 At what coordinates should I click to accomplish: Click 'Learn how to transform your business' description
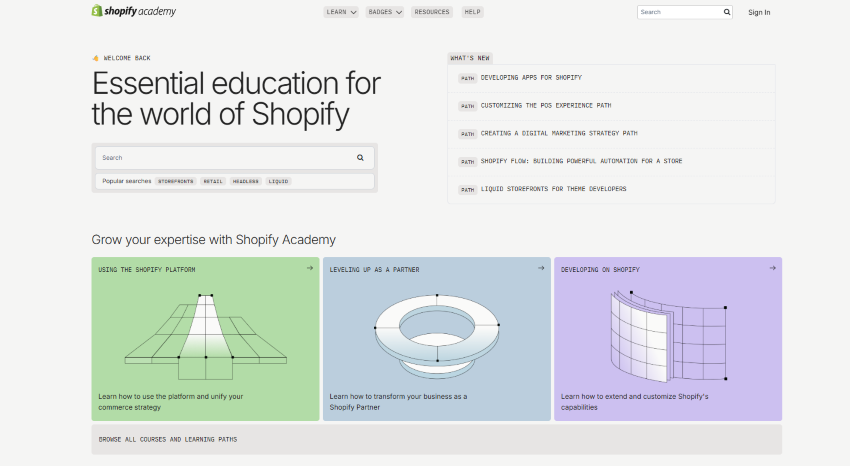(x=398, y=402)
